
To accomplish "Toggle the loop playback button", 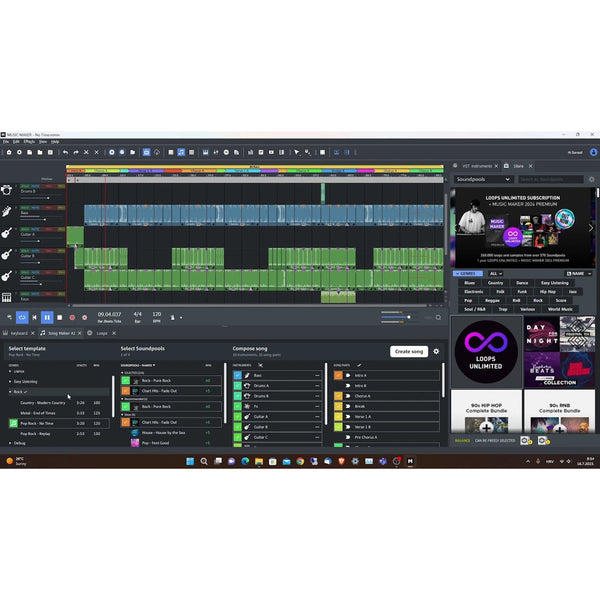I will pos(22,317).
